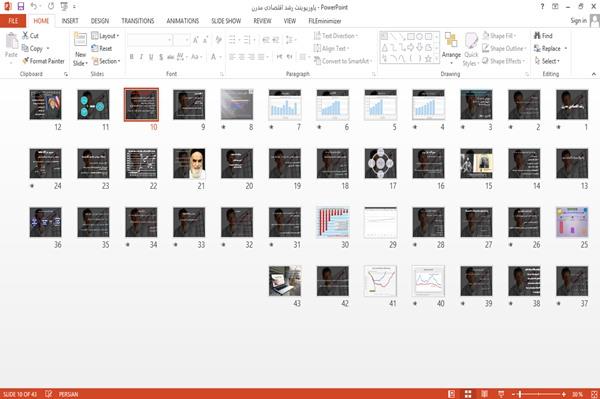Toggle text Shadow formatting
The image size is (600, 399).
click(x=161, y=57)
